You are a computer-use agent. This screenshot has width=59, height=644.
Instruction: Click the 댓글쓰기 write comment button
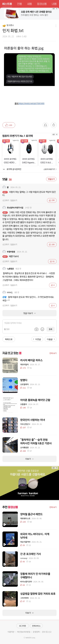51,179
